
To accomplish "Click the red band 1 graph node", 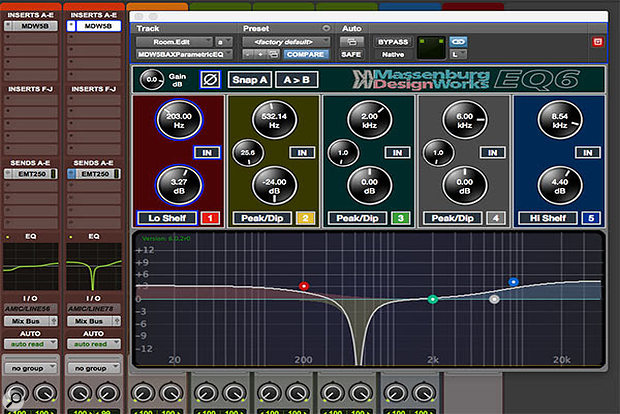I will (304, 286).
